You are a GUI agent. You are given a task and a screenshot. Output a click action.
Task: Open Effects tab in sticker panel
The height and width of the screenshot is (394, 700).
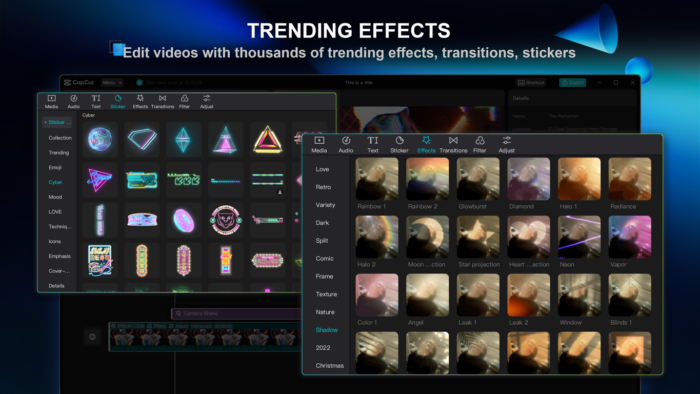coord(140,102)
